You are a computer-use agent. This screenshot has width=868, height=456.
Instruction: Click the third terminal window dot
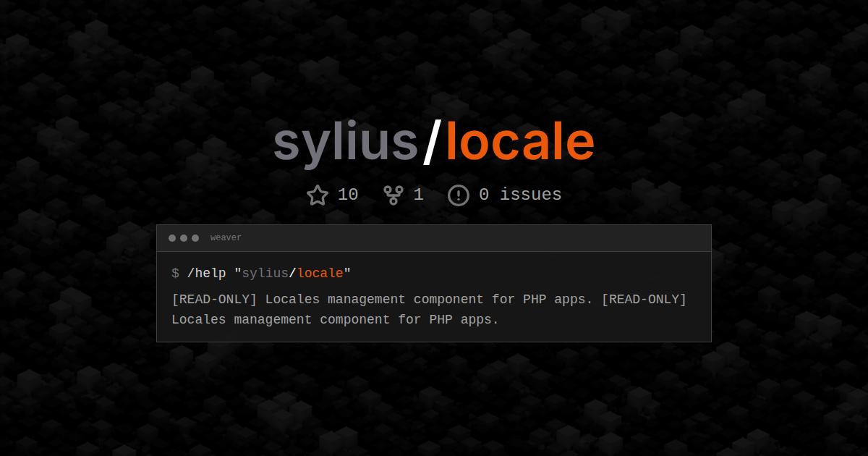(x=195, y=238)
